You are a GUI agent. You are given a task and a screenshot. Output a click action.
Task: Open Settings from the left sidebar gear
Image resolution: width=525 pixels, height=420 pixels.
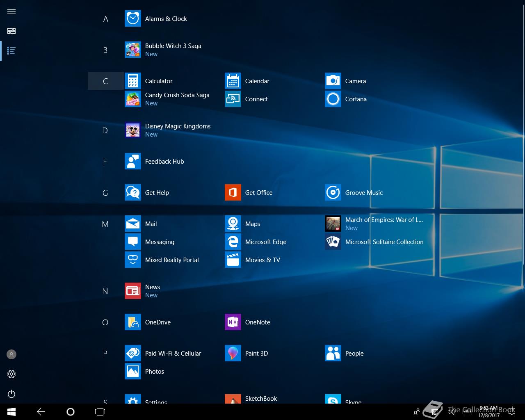point(11,374)
